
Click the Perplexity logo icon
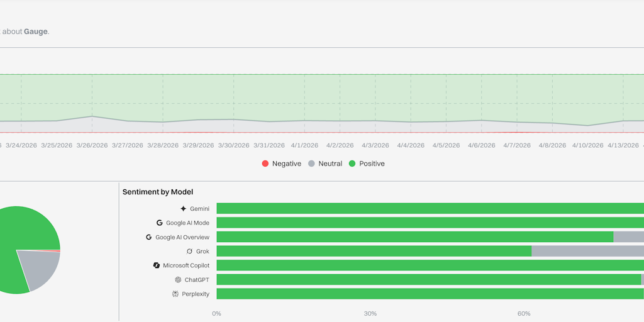point(175,294)
